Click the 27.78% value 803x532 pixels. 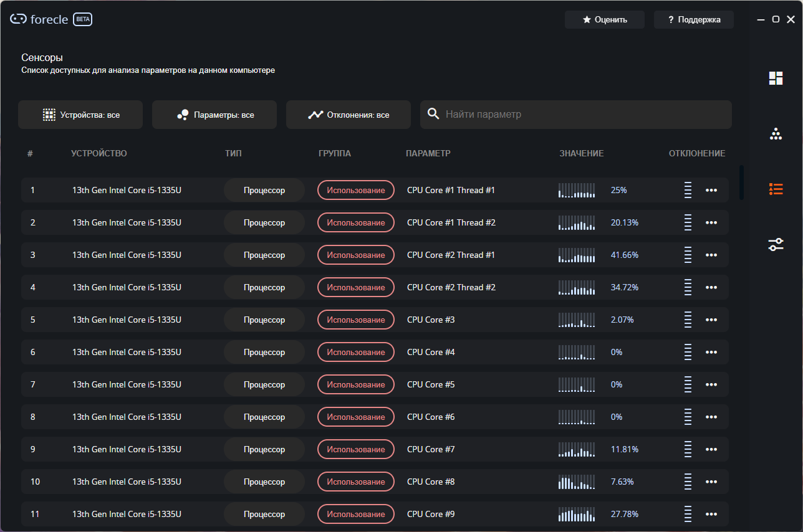click(625, 514)
